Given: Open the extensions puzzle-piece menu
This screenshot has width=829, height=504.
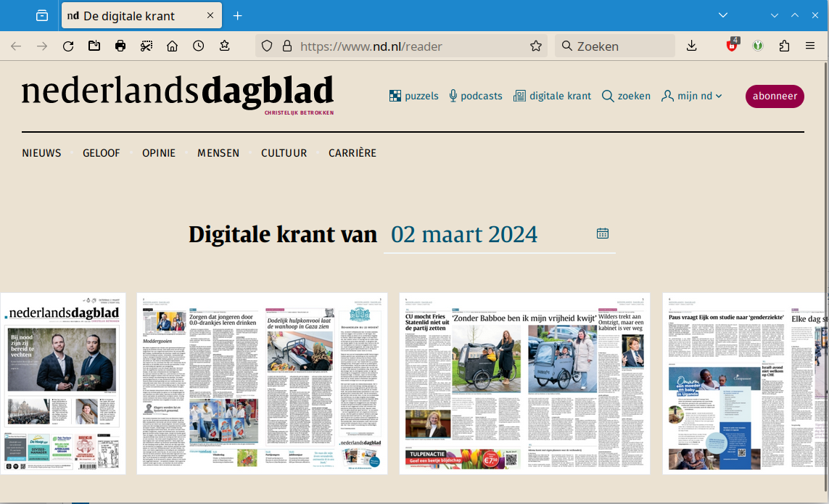Looking at the screenshot, I should point(784,46).
